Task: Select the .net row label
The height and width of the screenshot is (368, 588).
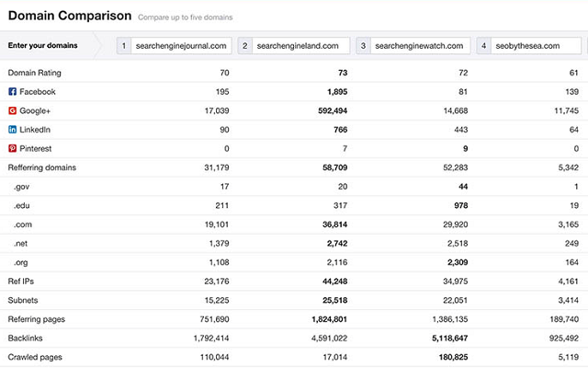Action: [x=20, y=243]
